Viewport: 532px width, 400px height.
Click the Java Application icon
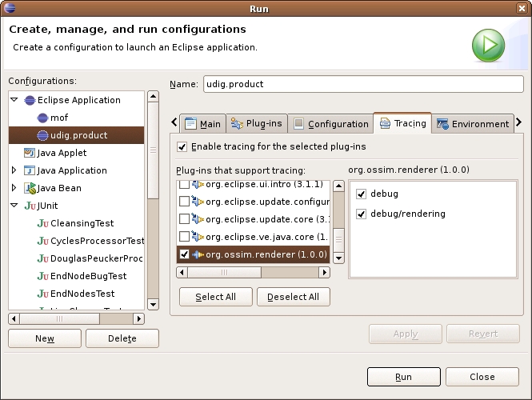(30, 170)
